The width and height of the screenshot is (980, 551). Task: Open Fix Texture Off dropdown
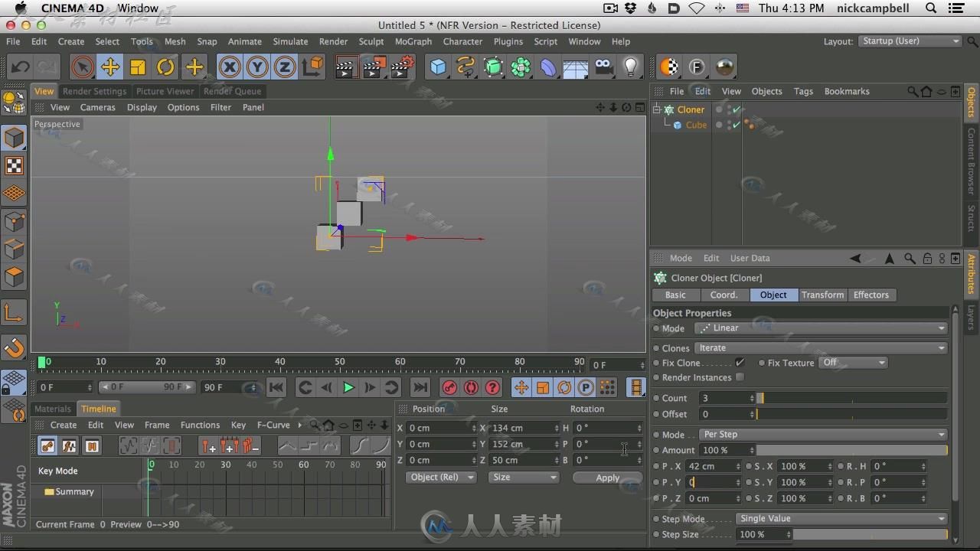(x=853, y=362)
